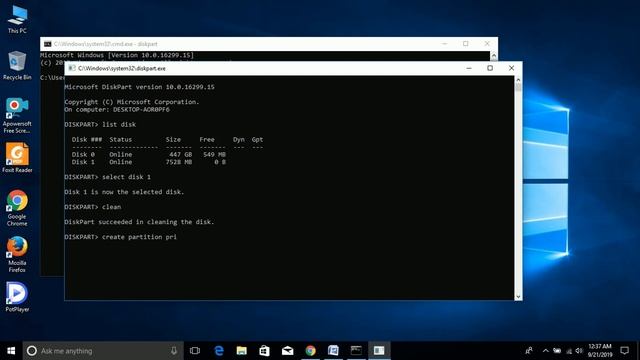640x360 pixels.
Task: Open PotPlayer desktop shortcut
Action: click(x=17, y=297)
